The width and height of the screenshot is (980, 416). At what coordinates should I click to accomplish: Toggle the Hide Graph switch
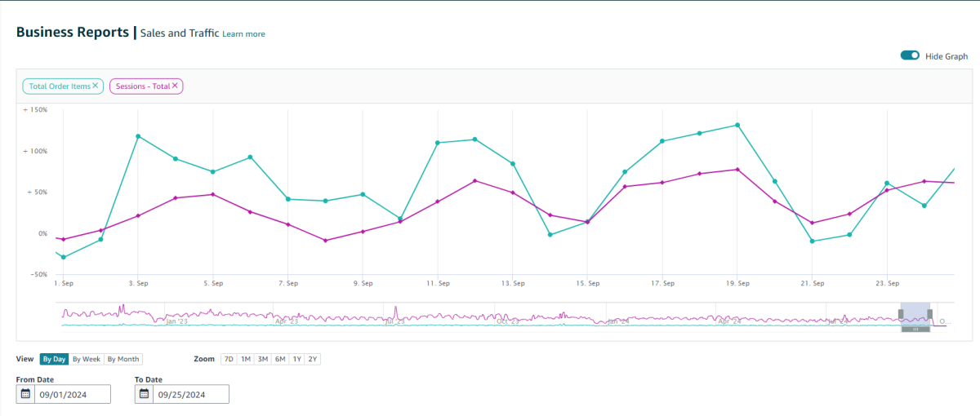[x=910, y=55]
